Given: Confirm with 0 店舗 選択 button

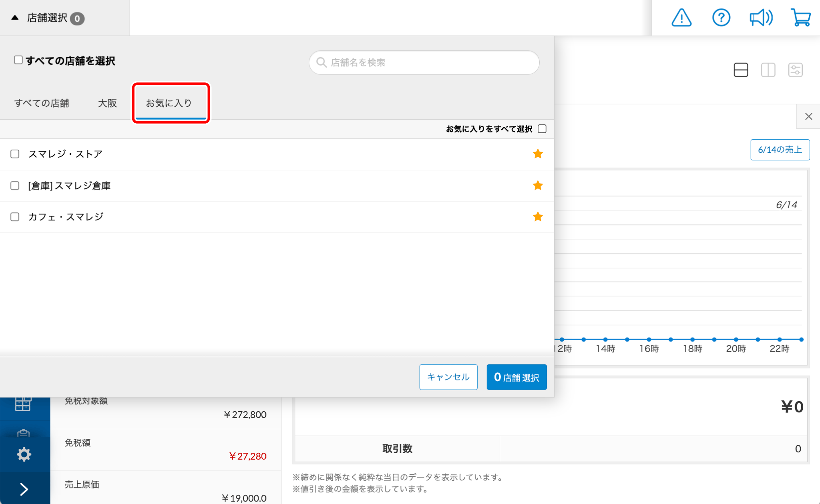Looking at the screenshot, I should (517, 377).
